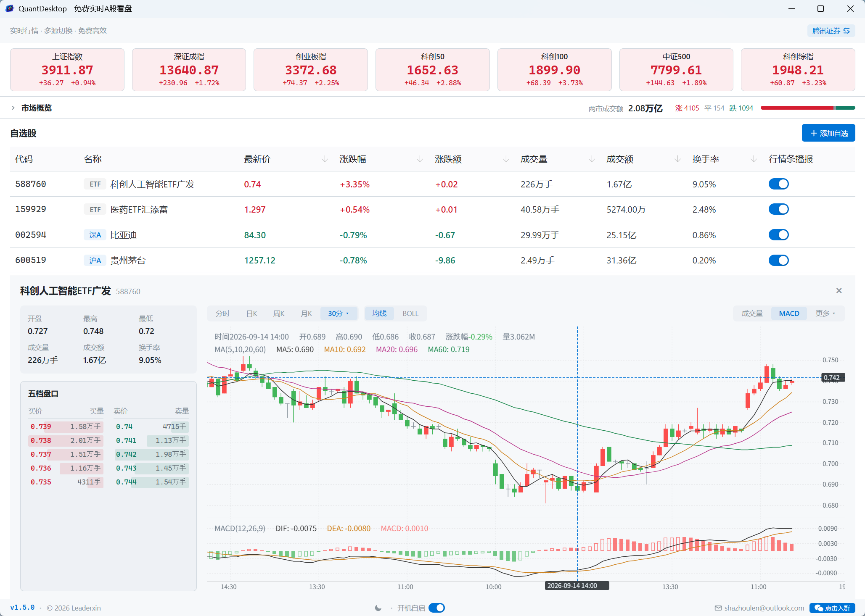This screenshot has width=865, height=616.
Task: Toggle 行情条播报 for 科创人工智能ETF广发
Action: (x=778, y=184)
